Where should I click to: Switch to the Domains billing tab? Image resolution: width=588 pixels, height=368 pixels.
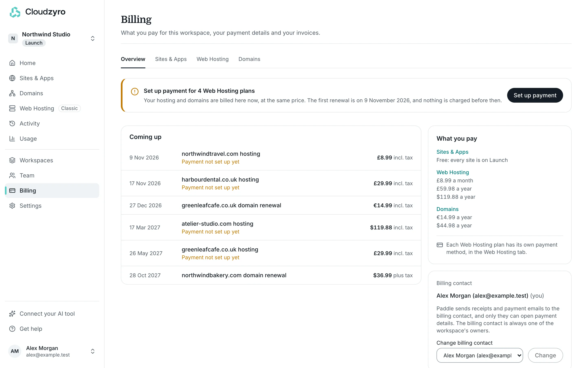[249, 59]
